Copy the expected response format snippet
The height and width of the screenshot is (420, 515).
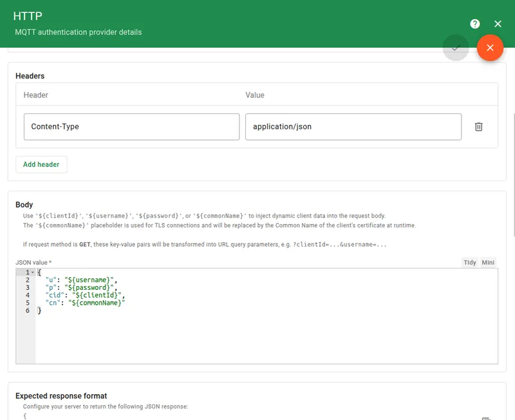coord(487,418)
